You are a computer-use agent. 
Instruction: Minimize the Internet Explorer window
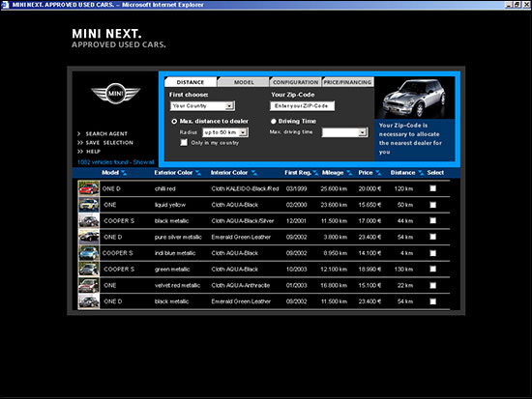(x=509, y=5)
